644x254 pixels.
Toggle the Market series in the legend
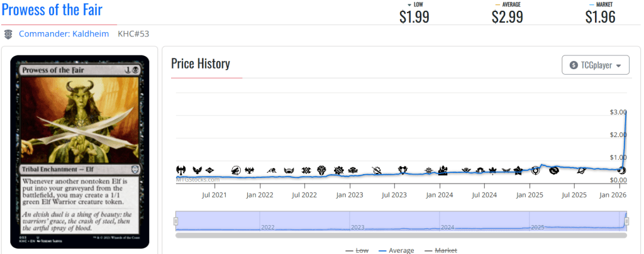click(440, 250)
